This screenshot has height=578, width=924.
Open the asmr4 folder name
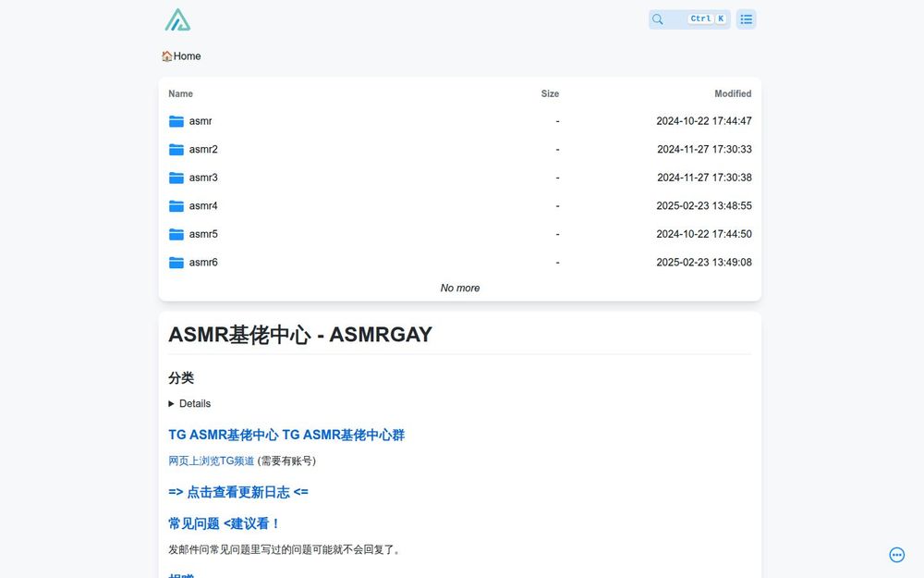203,206
